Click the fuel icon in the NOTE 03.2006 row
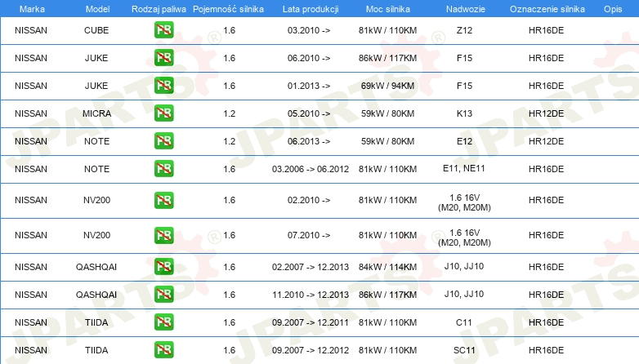This screenshot has height=364, width=639. pyautogui.click(x=163, y=169)
